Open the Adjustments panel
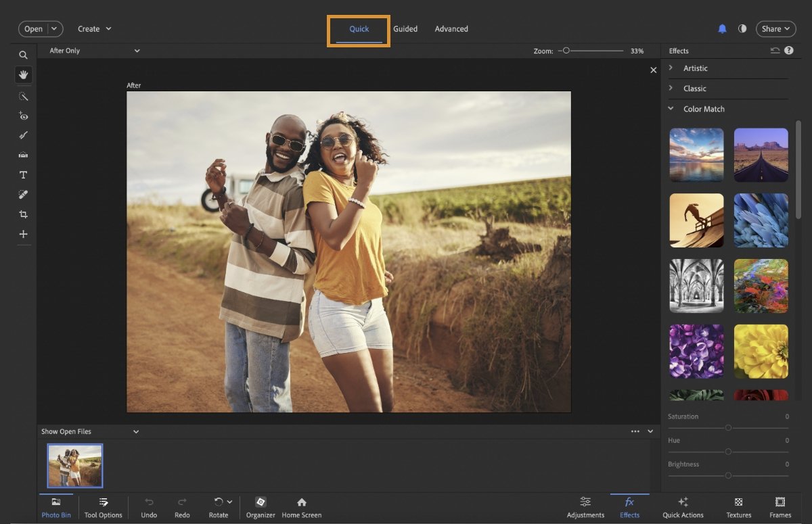Viewport: 812px width, 524px height. coord(585,507)
